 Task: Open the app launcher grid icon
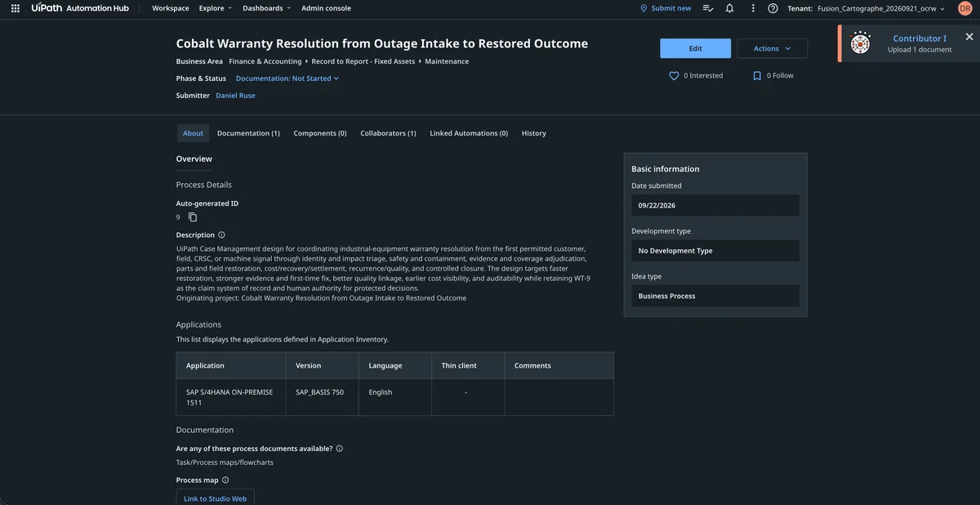(x=15, y=8)
